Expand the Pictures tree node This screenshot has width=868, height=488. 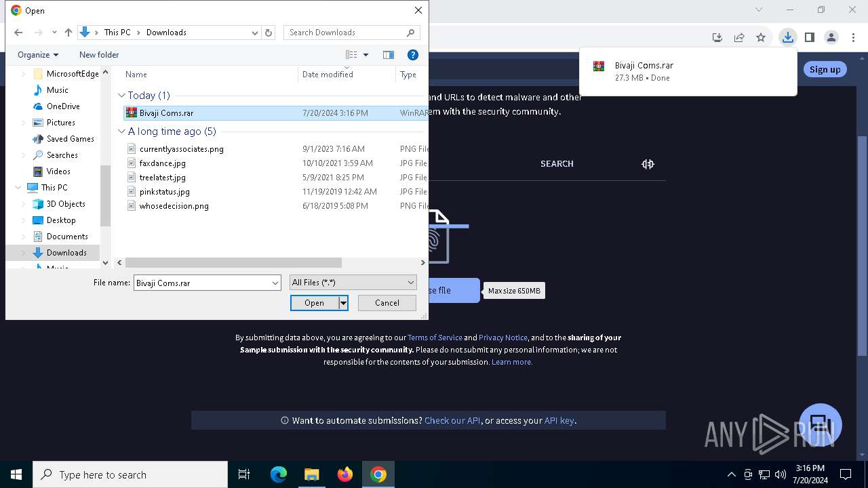pos(24,123)
